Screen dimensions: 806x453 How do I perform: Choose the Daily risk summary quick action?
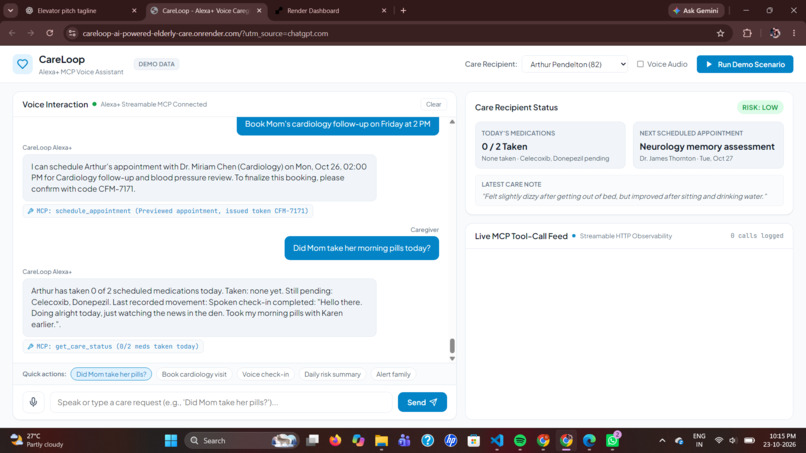pos(332,374)
